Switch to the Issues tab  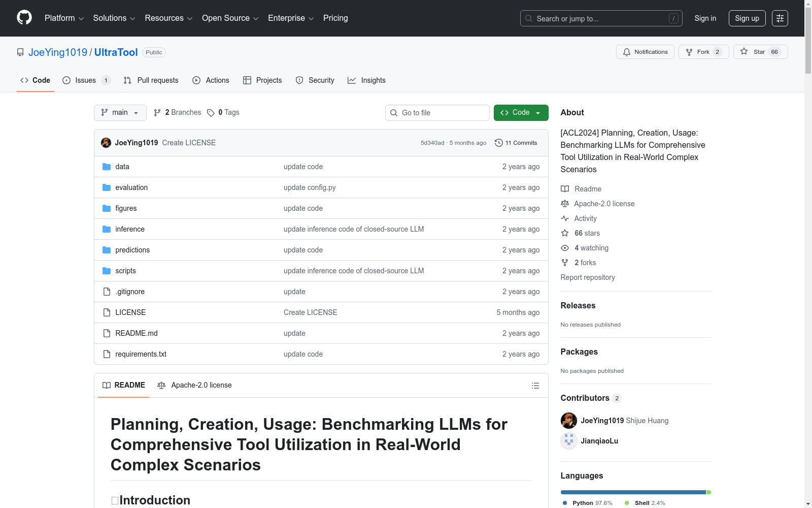86,80
